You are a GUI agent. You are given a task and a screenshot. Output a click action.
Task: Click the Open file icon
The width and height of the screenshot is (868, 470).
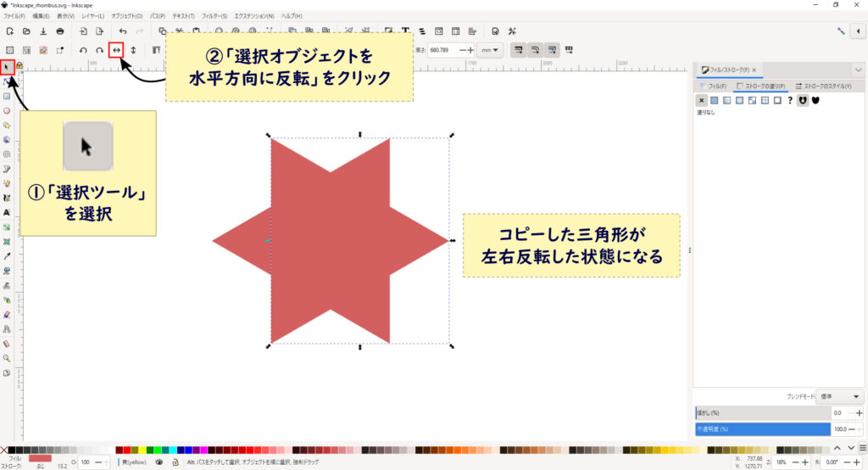click(x=26, y=31)
